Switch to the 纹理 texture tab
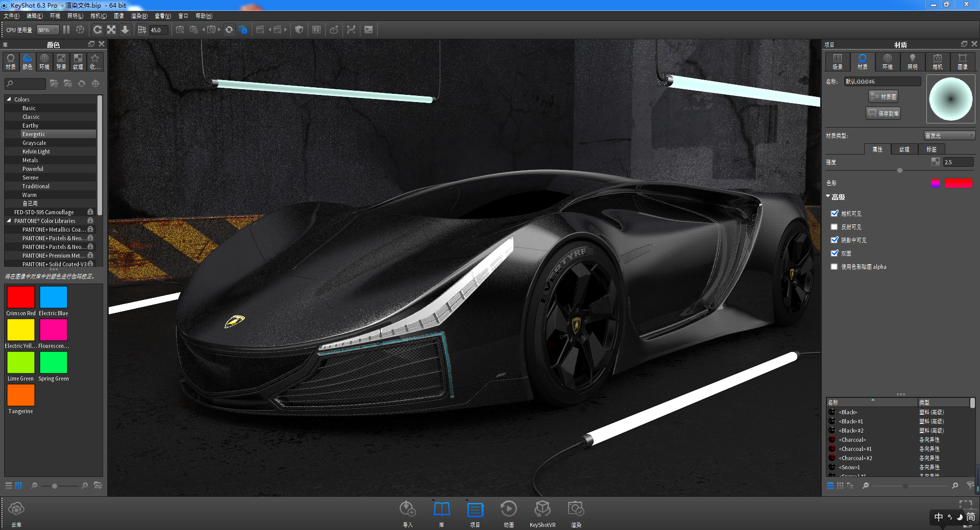Screen dimensions: 980x530 pyautogui.click(x=903, y=149)
